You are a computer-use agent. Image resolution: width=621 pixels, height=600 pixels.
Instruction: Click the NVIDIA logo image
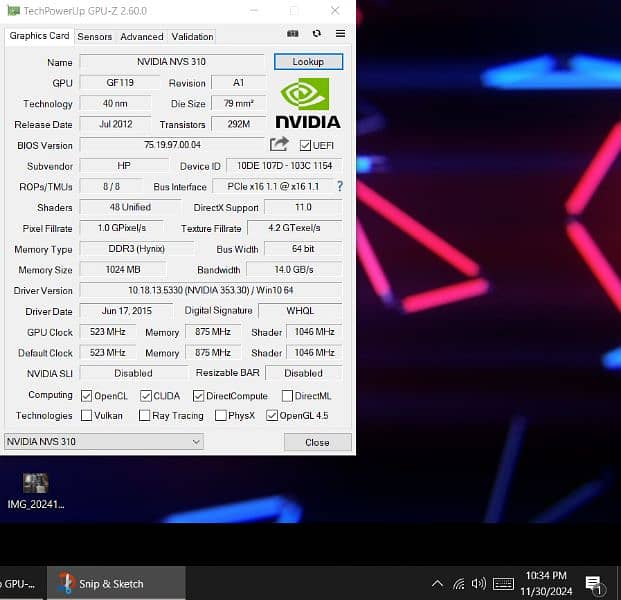307,104
